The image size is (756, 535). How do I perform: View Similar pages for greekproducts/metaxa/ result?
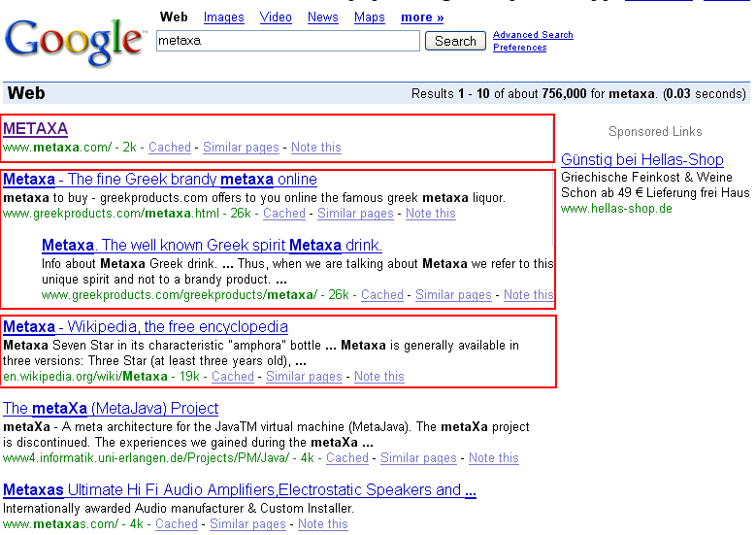453,295
